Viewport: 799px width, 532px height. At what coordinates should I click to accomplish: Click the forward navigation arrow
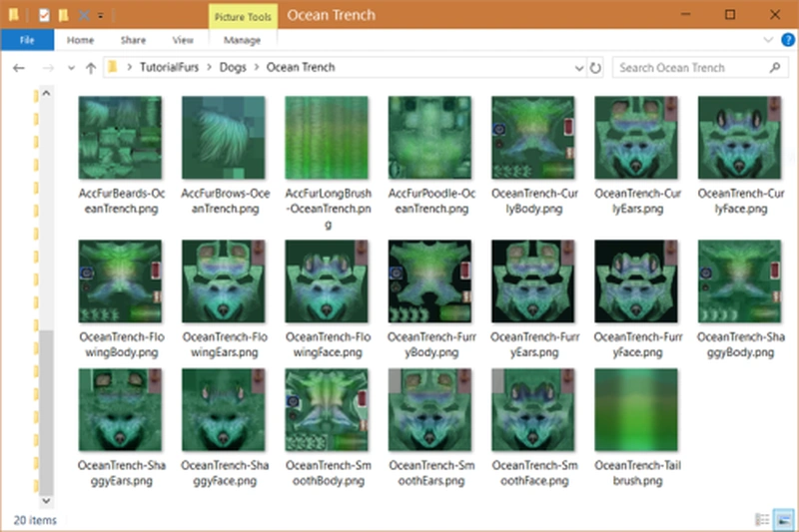tap(48, 68)
